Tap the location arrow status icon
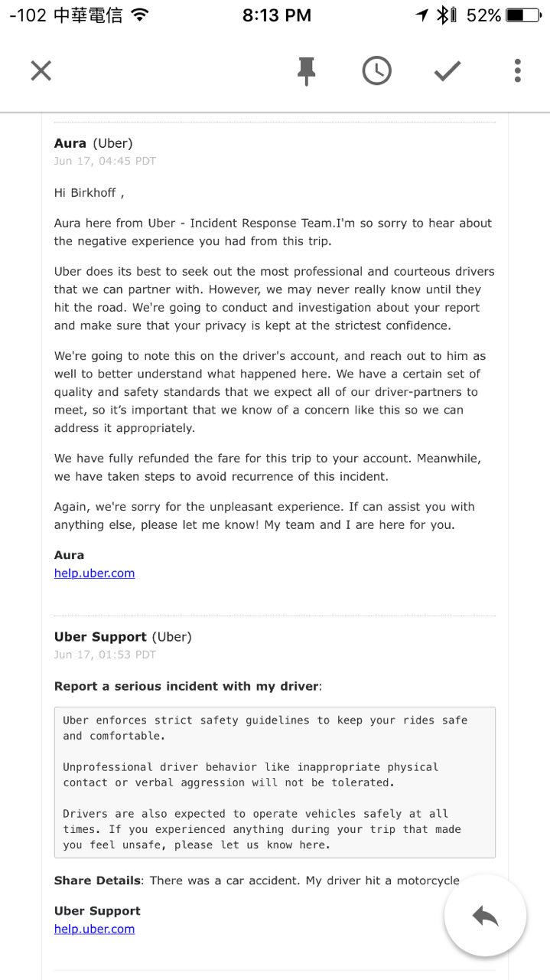Screen dimensions: 550x980 click(421, 15)
